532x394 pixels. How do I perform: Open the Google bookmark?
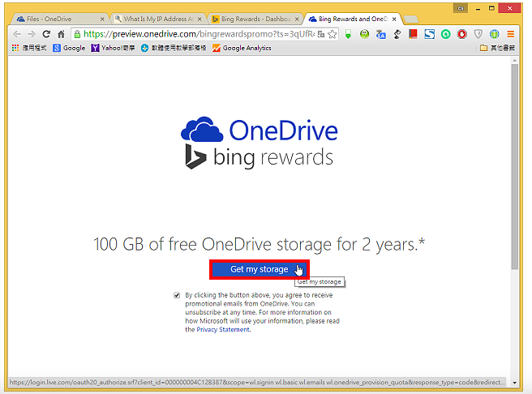69,48
